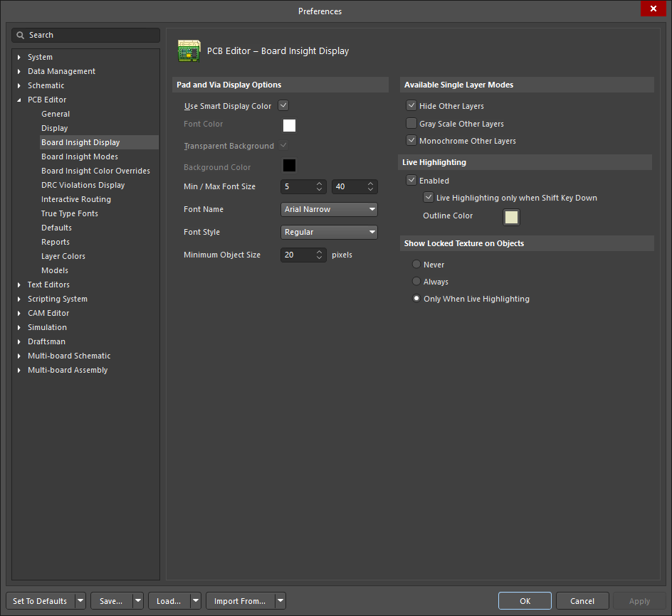The height and width of the screenshot is (616, 672).
Task: Expand the Scripting System tree node
Action: (x=19, y=299)
